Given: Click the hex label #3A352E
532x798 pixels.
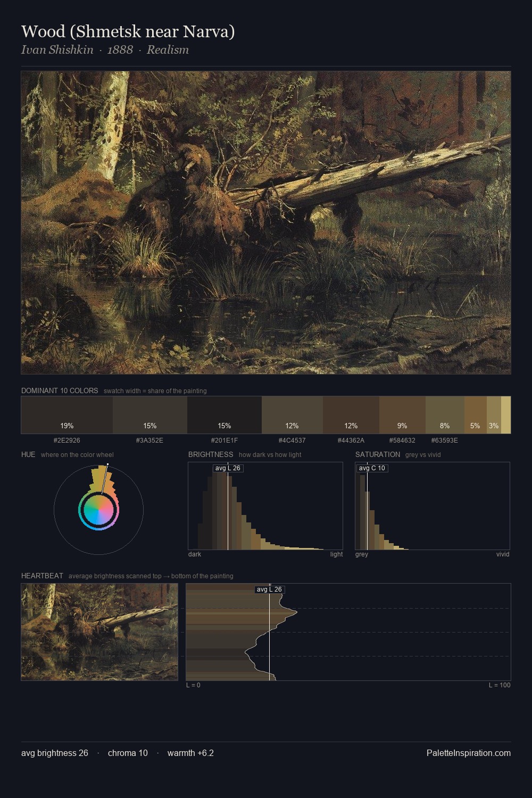Looking at the screenshot, I should pos(150,440).
